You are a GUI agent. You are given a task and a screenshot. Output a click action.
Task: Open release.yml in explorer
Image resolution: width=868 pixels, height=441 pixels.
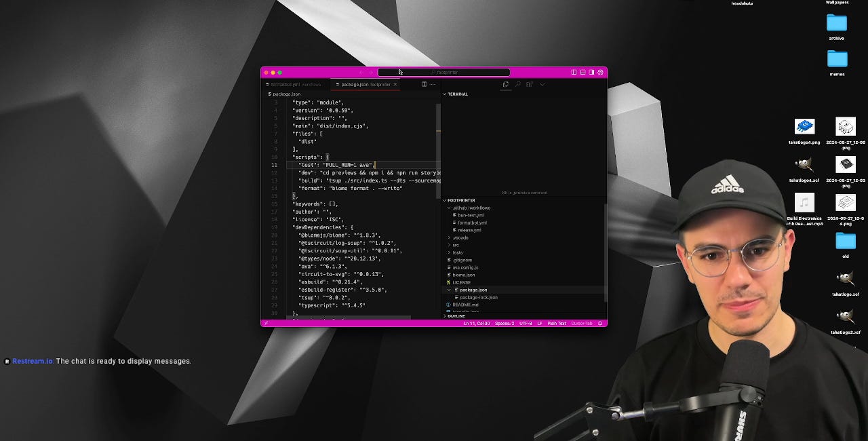(x=469, y=230)
